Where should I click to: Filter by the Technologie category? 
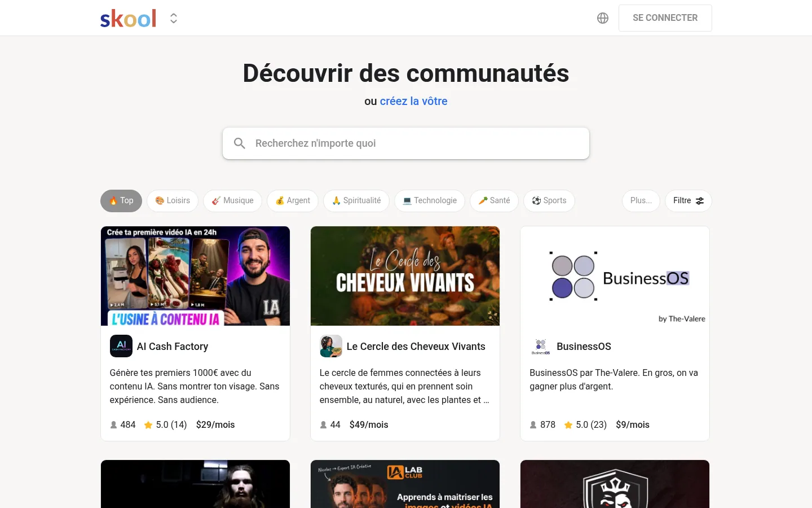[430, 201]
